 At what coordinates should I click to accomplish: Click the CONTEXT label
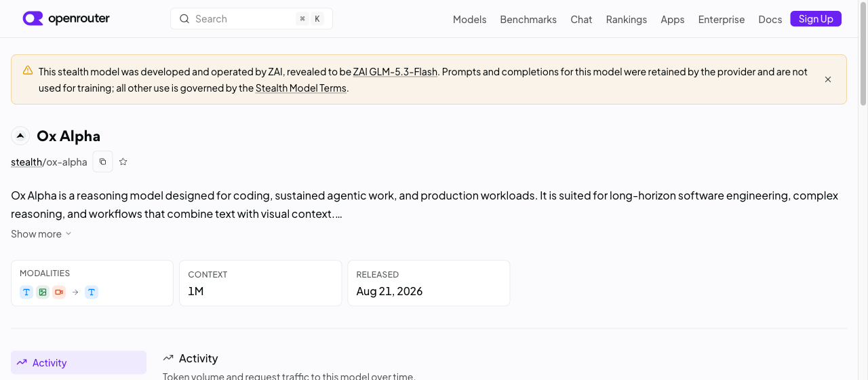pos(208,275)
